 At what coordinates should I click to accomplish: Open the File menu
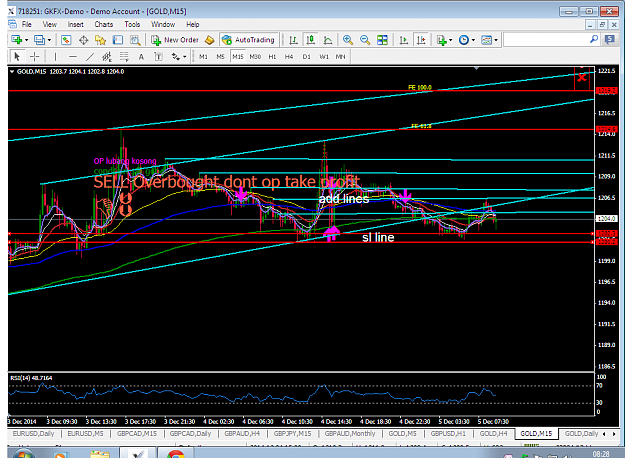pyautogui.click(x=27, y=24)
